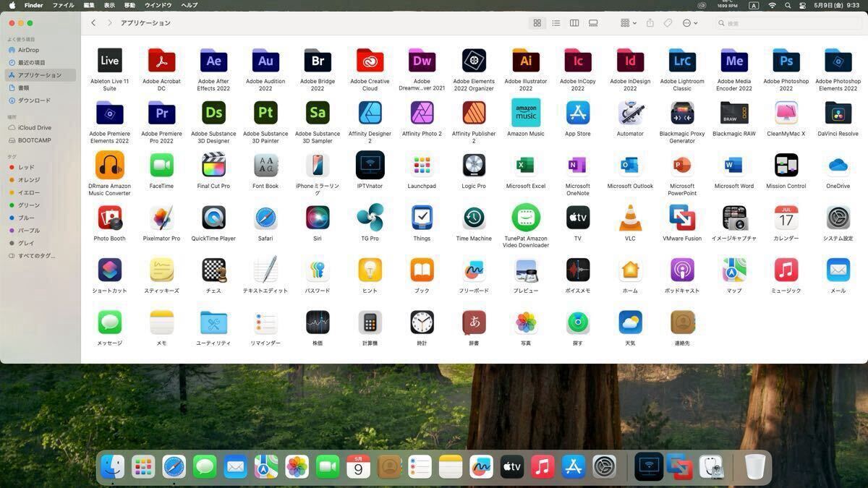Select the Amazon Music app icon
Viewport: 868px width, 488px height.
click(x=526, y=114)
